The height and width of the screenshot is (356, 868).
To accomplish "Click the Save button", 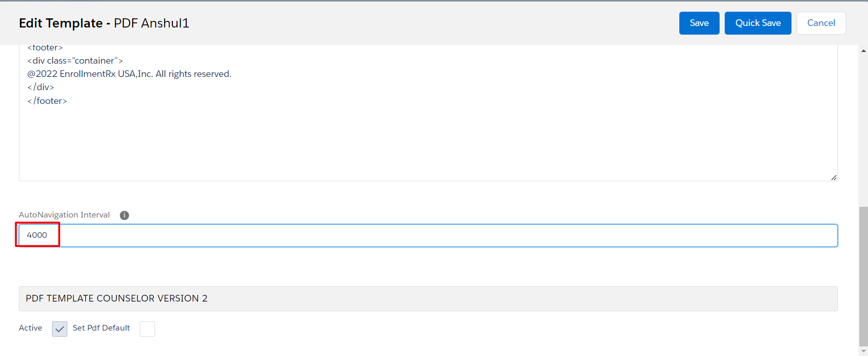I will pos(699,23).
